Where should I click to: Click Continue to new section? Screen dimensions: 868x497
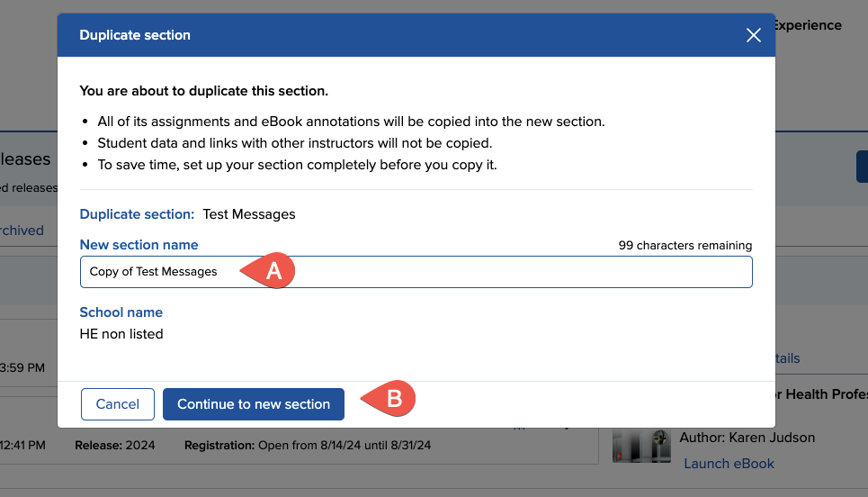click(253, 404)
